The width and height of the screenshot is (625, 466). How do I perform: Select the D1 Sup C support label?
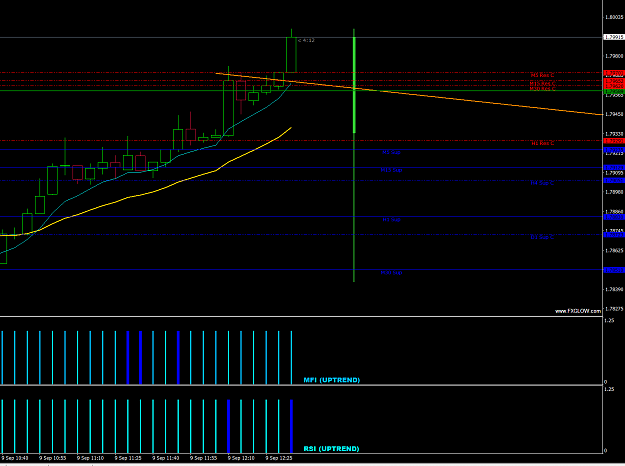point(542,237)
